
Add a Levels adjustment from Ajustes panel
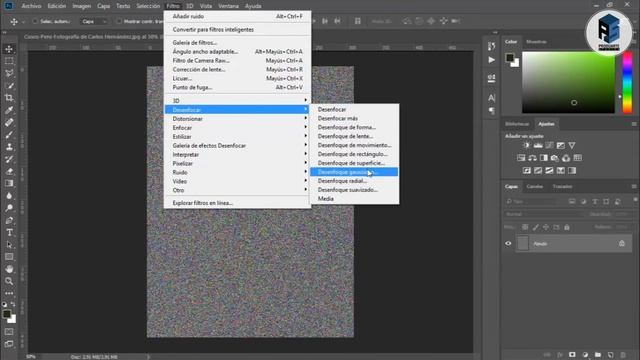(x=538, y=145)
